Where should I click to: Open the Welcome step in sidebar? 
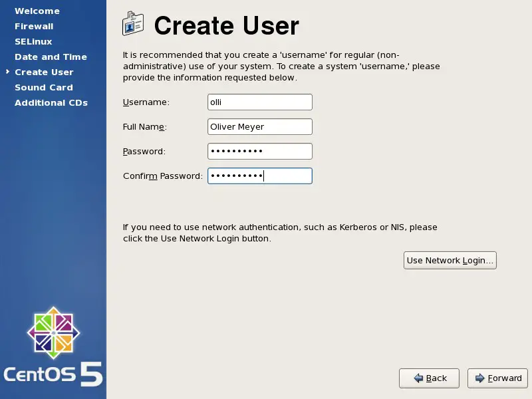pyautogui.click(x=37, y=11)
